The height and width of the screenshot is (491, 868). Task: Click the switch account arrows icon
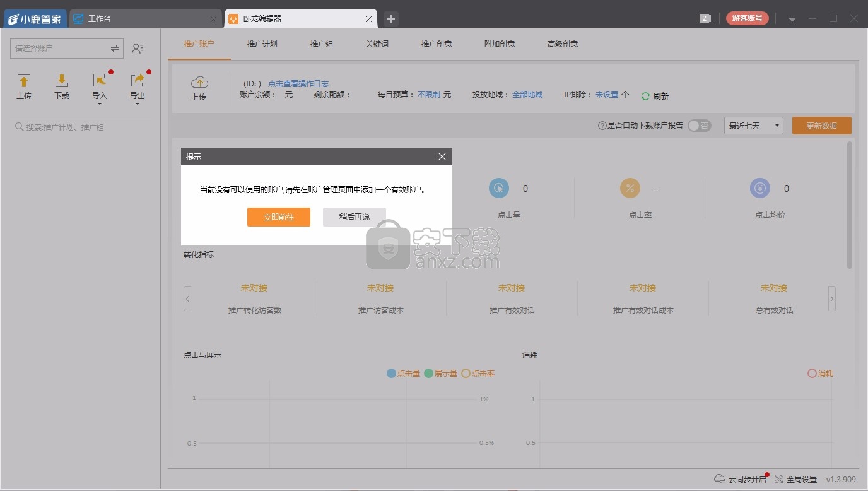click(115, 48)
